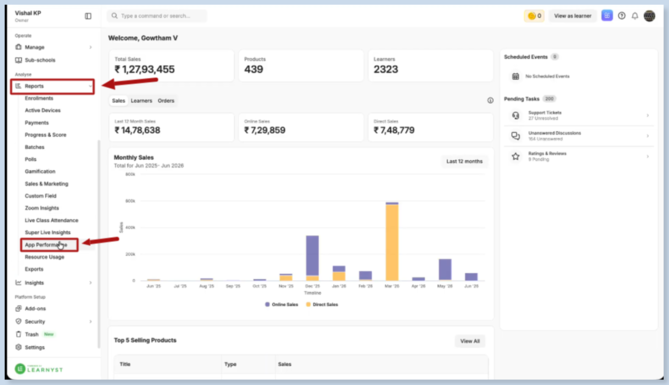Screen dimensions: 669x385
Task: Click the Learnyst logo
Action: click(39, 369)
